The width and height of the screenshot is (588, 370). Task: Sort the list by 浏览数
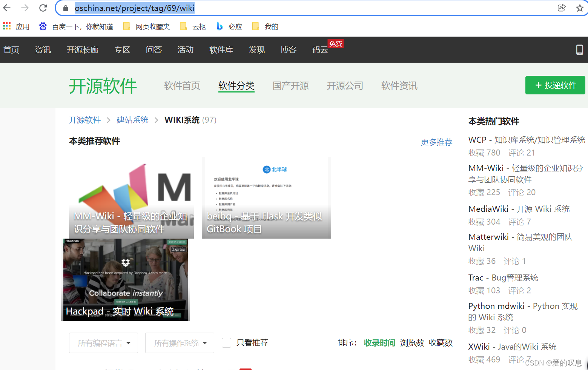tap(412, 343)
